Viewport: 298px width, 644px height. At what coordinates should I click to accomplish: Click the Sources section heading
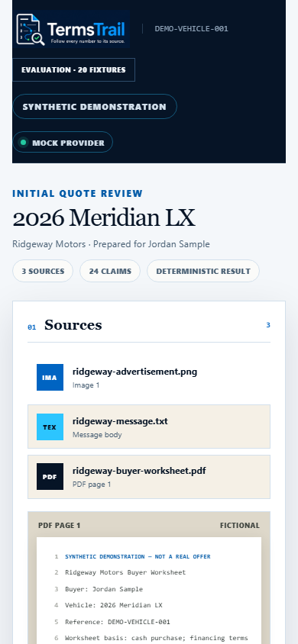click(x=73, y=325)
